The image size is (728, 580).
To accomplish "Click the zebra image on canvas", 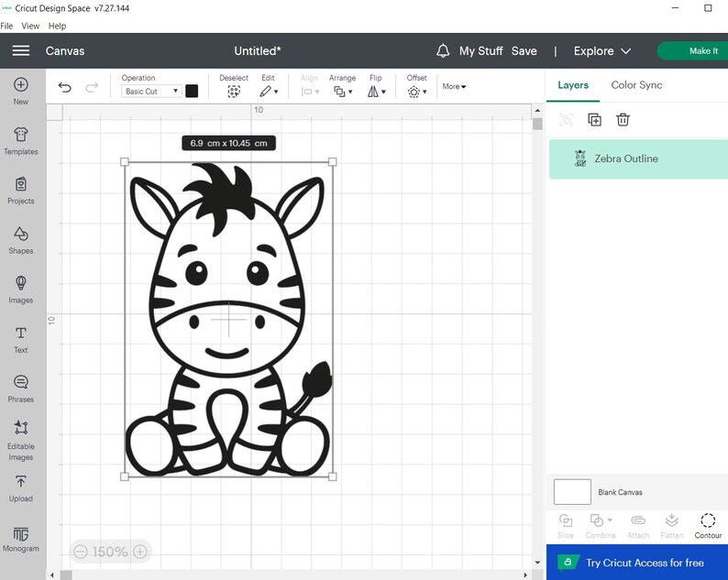I will [x=228, y=319].
